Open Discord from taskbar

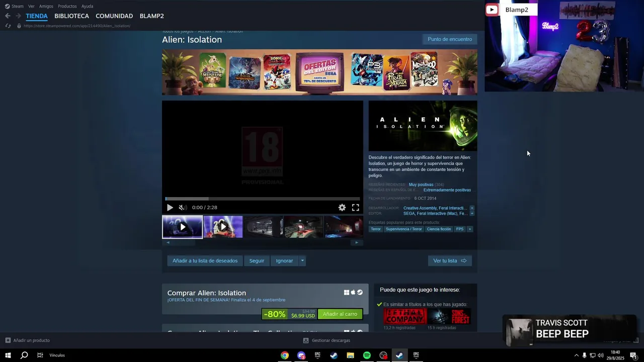tap(301, 355)
